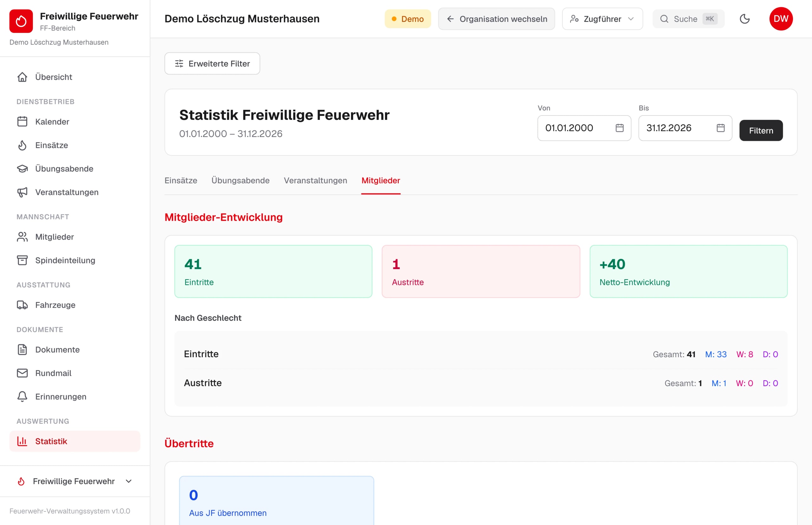Screen dimensions: 812x525
Task: Click the back arrow in Organisation wechseln
Action: click(x=450, y=19)
